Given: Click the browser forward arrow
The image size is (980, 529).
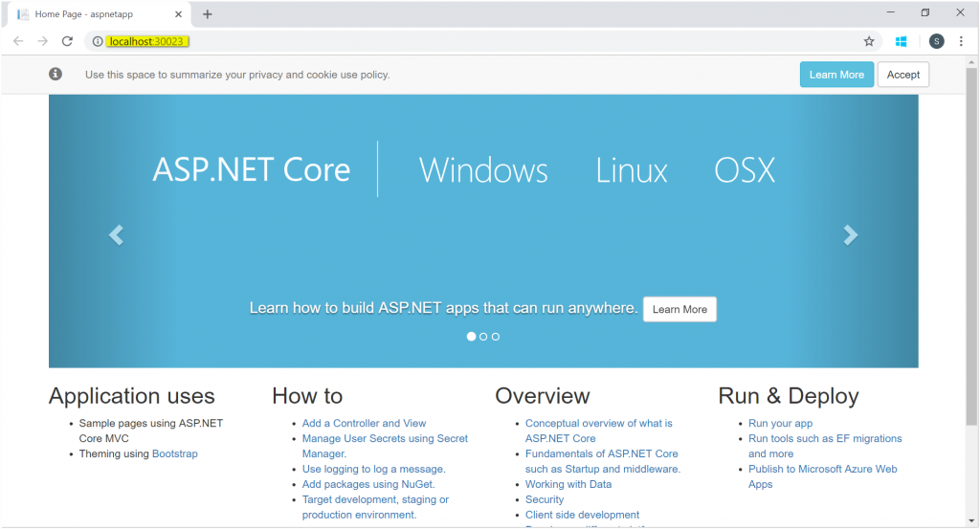Looking at the screenshot, I should [x=42, y=41].
